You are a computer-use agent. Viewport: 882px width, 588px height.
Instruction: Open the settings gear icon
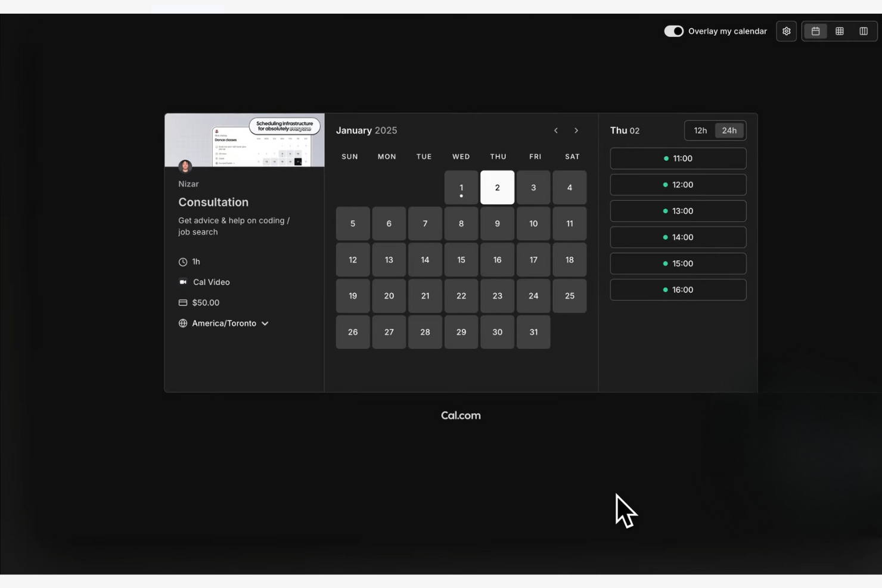pos(786,31)
